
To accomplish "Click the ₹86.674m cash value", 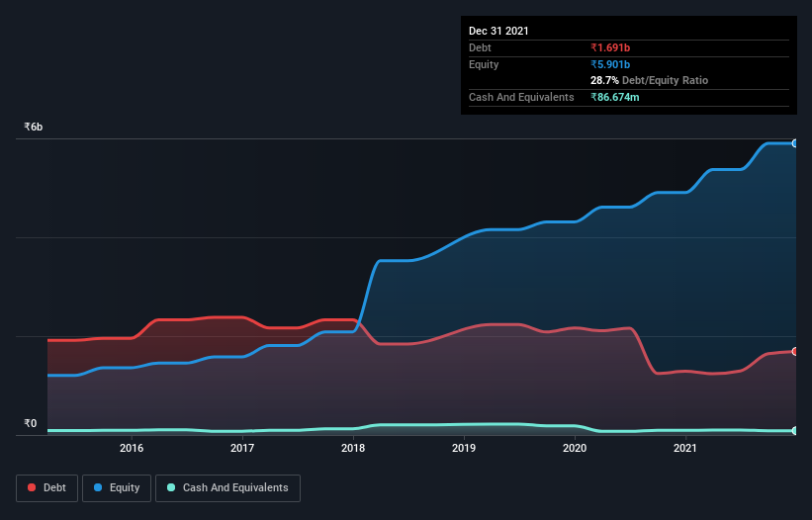I will click(x=615, y=97).
